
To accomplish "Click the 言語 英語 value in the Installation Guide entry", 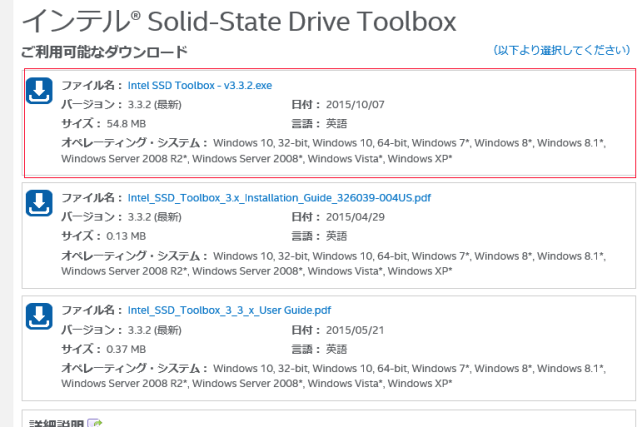I will (336, 236).
